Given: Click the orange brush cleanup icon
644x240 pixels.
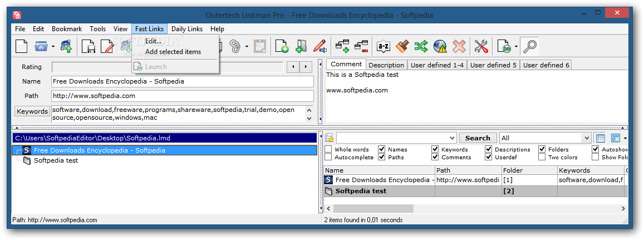Looking at the screenshot, I should 402,46.
